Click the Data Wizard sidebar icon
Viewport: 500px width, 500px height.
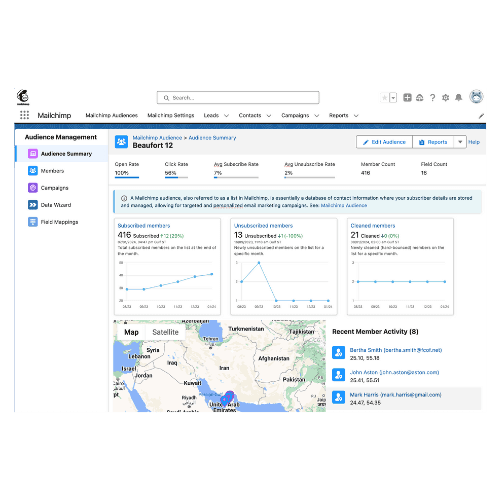pyautogui.click(x=33, y=205)
